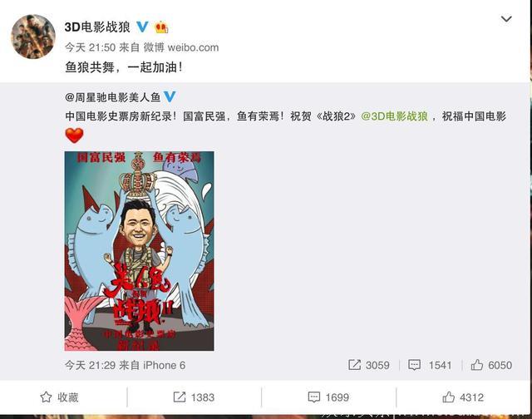Repost this weibo with 1383 forwards
532x419 pixels.
click(x=194, y=397)
